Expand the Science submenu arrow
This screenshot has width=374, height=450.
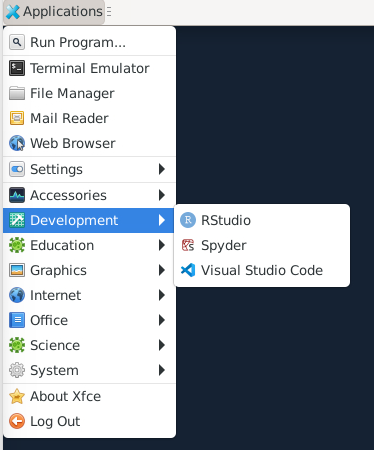(x=162, y=345)
